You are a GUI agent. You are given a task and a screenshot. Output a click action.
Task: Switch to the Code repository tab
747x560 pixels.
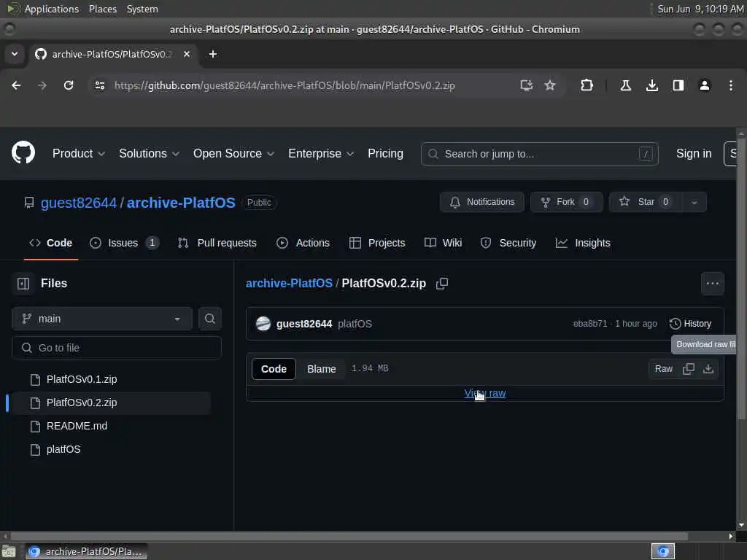(x=51, y=243)
